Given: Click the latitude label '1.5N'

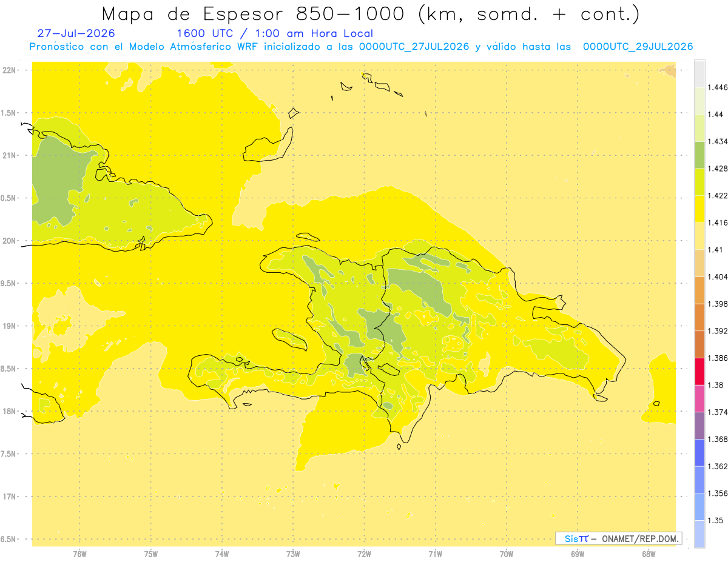Looking at the screenshot, I should [8, 113].
